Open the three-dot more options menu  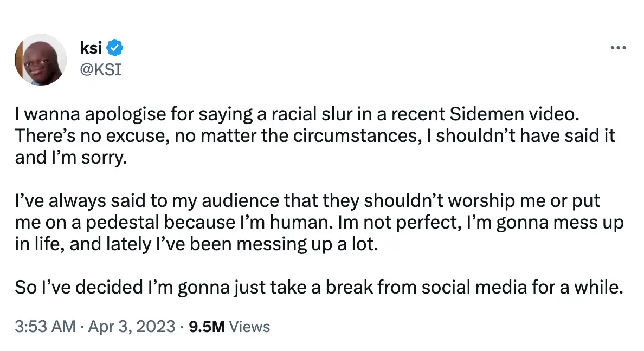click(618, 48)
